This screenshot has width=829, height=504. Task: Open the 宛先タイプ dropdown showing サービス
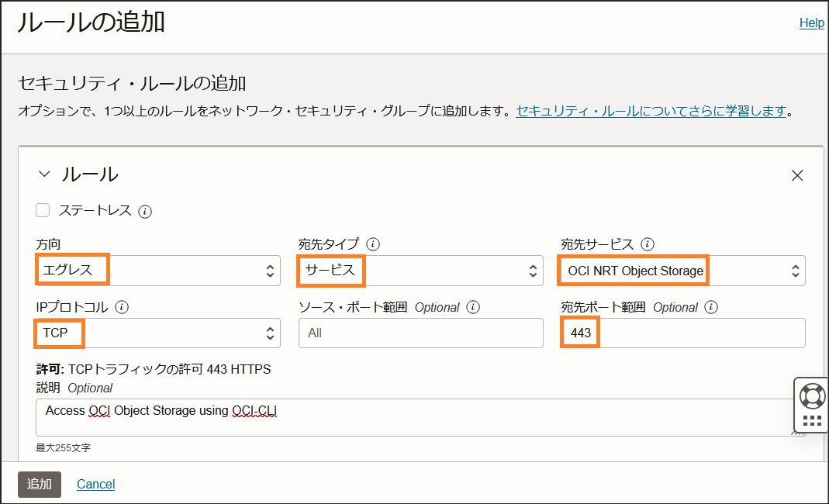point(421,271)
